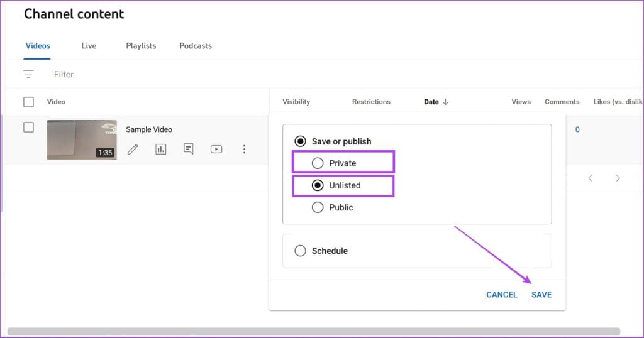Click the horizontal scrollbar at the bottom

pos(314,332)
